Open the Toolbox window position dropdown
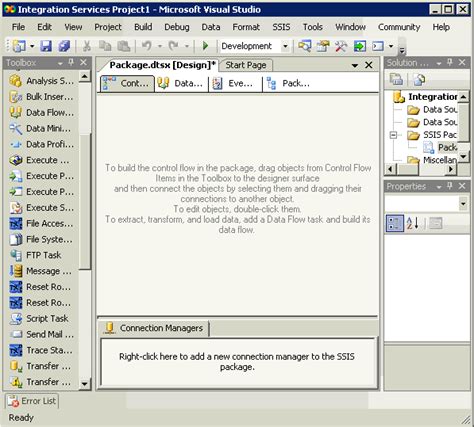474x427 pixels. click(60, 63)
